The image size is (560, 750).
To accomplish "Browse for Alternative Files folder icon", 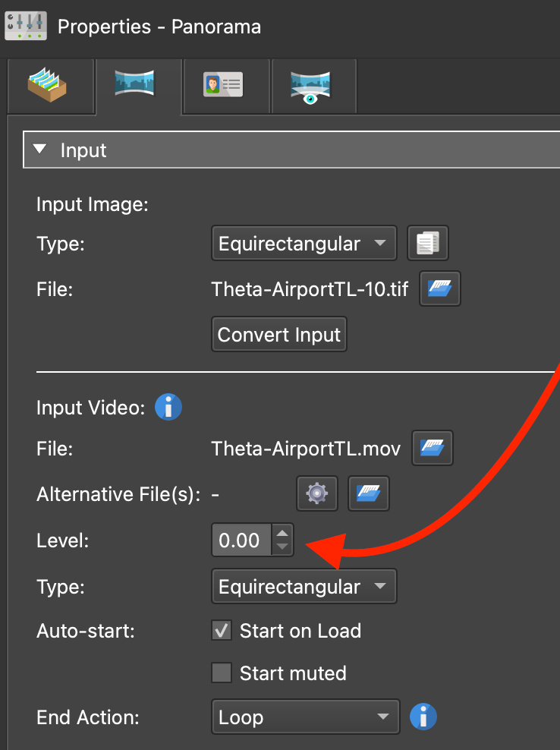I will pyautogui.click(x=368, y=494).
